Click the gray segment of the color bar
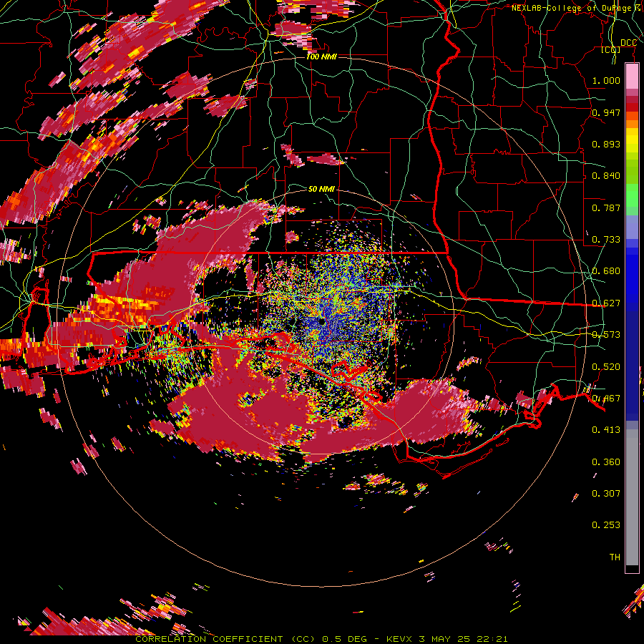Viewport: 644px width, 644px height. click(632, 497)
